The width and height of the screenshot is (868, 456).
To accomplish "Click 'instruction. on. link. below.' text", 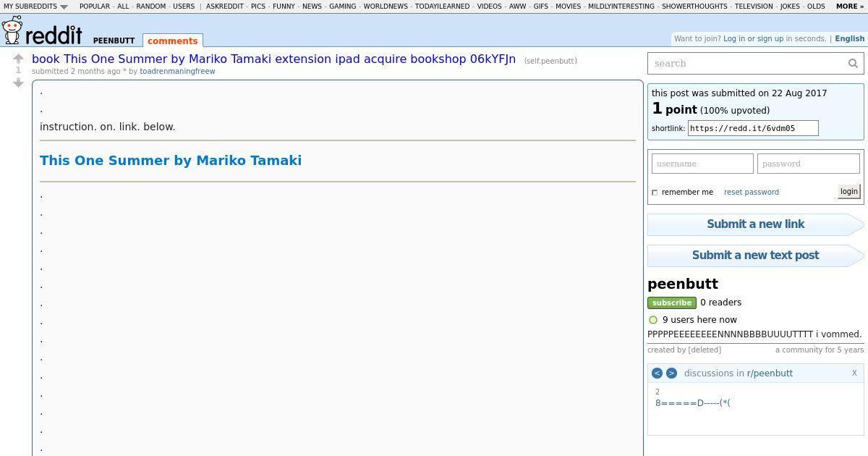I will [108, 127].
